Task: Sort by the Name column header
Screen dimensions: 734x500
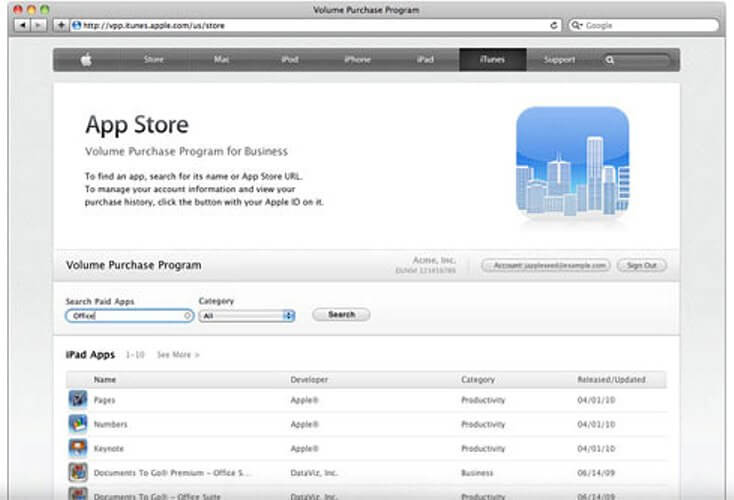Action: (105, 380)
